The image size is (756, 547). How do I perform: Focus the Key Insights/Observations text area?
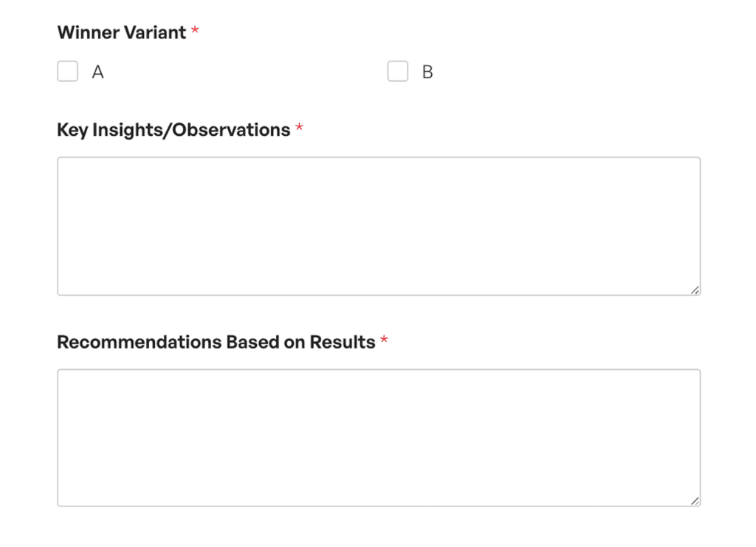pyautogui.click(x=379, y=226)
